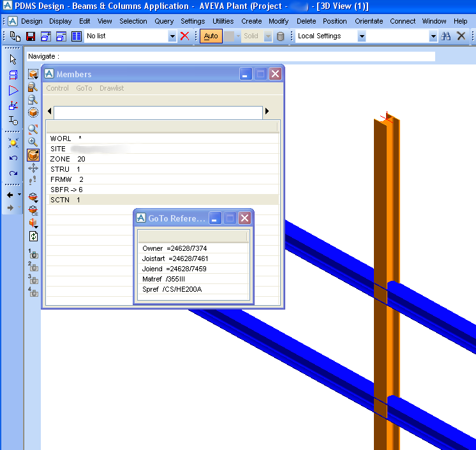Open the Utilities menu
This screenshot has height=450, width=476.
(223, 21)
